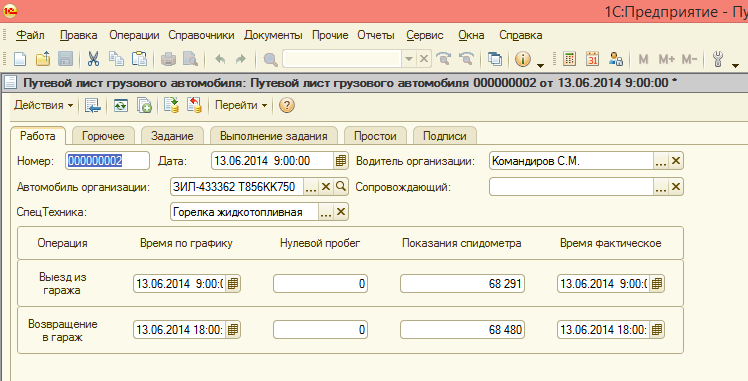Click the search text field in toolbar

(342, 59)
